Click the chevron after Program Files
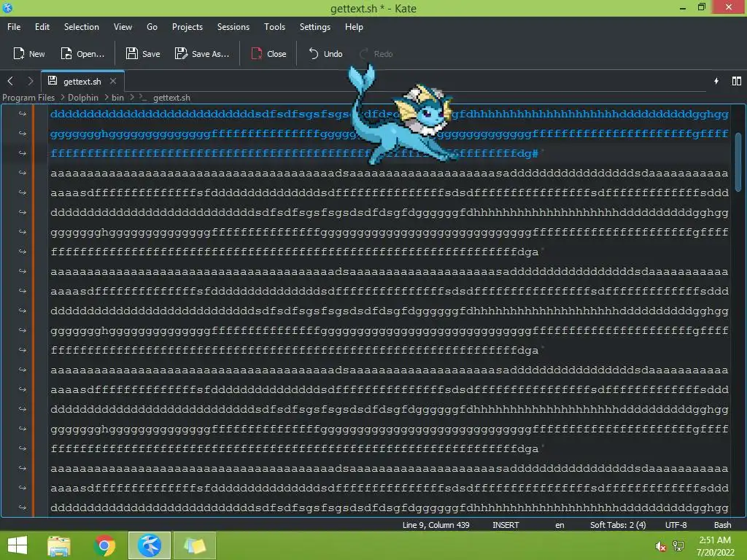 point(62,98)
